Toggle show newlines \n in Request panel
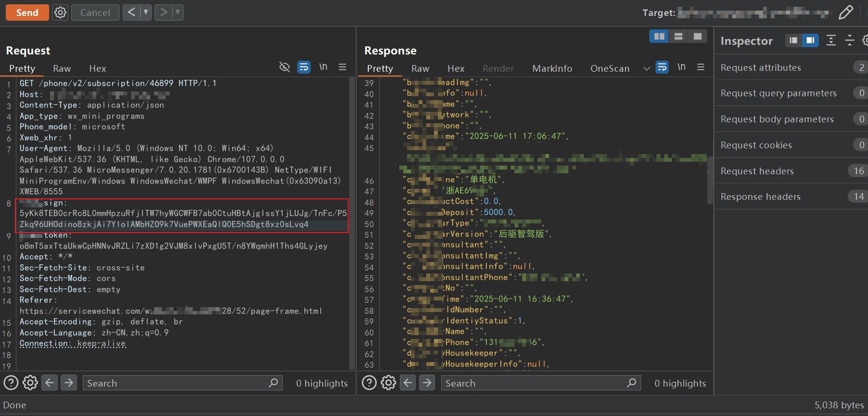Image resolution: width=868 pixels, height=416 pixels. (x=323, y=67)
